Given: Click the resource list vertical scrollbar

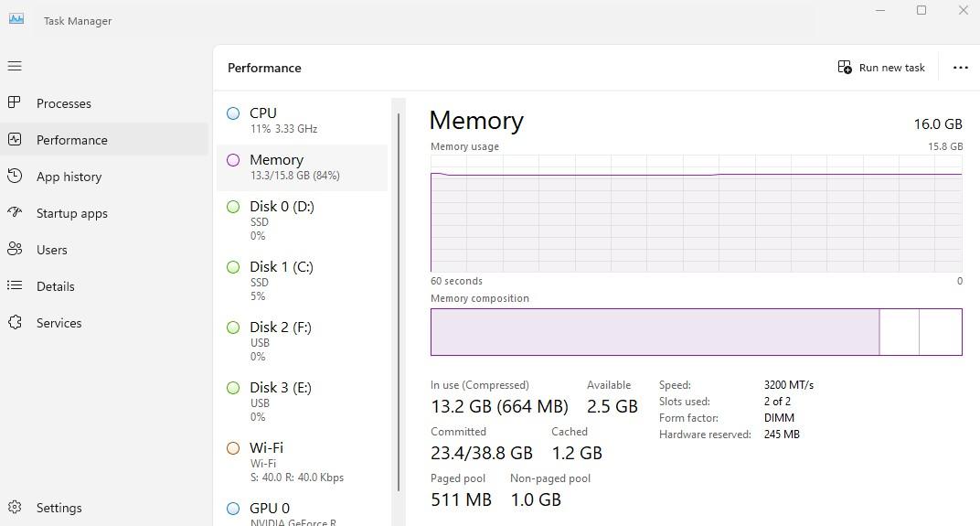Looking at the screenshot, I should pos(399,302).
